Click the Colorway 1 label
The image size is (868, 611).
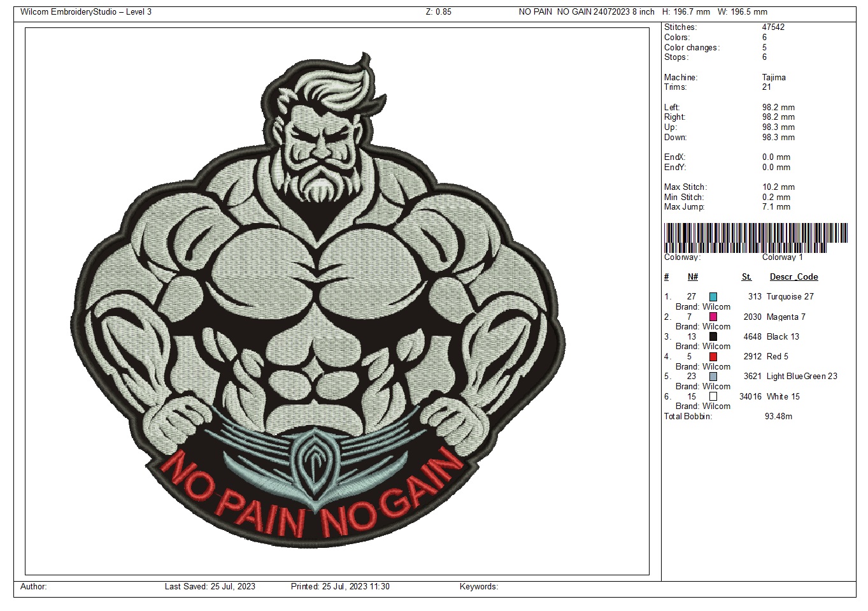783,257
